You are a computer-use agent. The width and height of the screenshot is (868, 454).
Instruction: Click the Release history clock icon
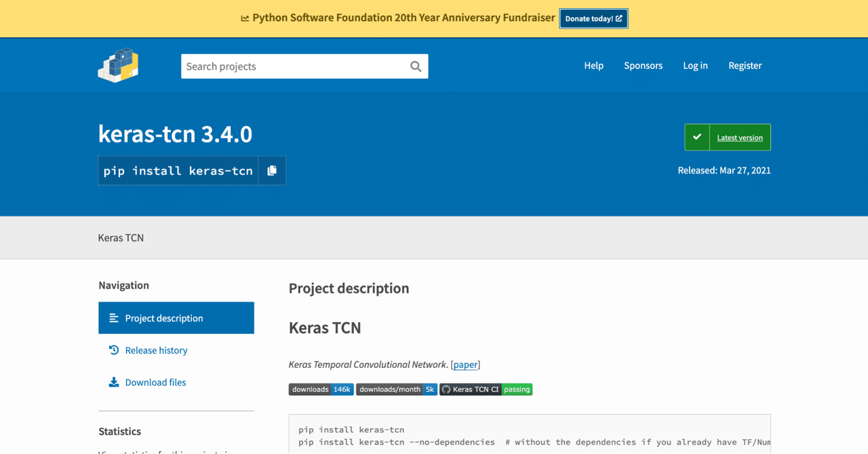point(114,350)
